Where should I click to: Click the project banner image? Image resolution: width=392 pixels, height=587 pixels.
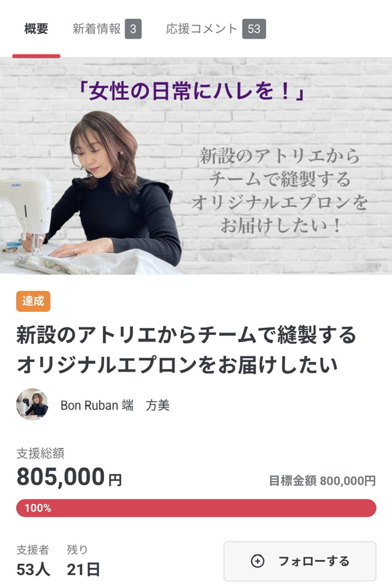(x=196, y=166)
